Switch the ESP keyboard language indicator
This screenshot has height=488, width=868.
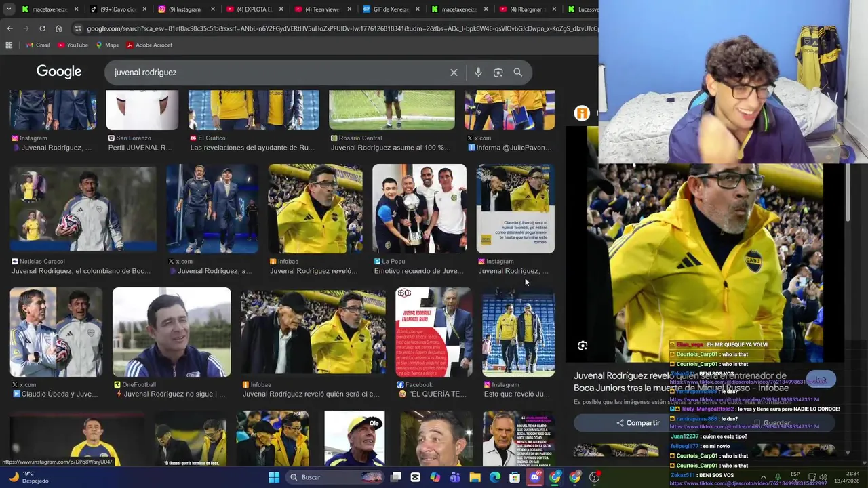(x=795, y=477)
